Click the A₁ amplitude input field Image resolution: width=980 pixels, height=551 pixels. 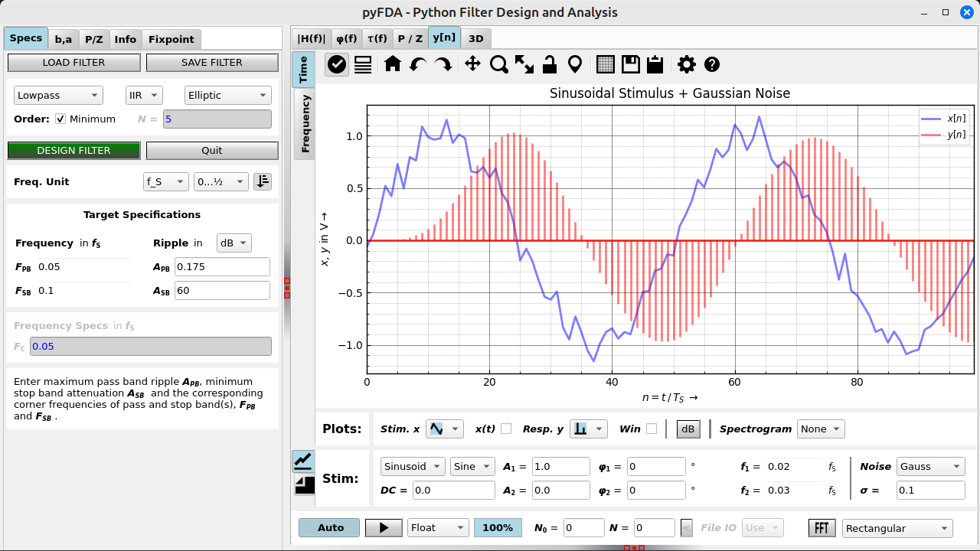point(560,467)
